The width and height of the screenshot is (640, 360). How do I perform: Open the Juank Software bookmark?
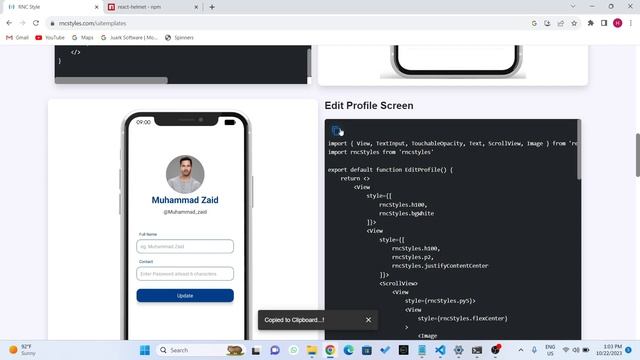(x=129, y=38)
